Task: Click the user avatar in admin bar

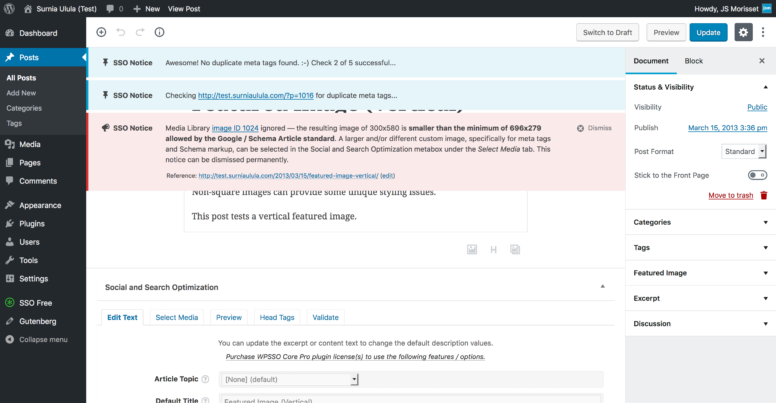Action: click(x=767, y=8)
